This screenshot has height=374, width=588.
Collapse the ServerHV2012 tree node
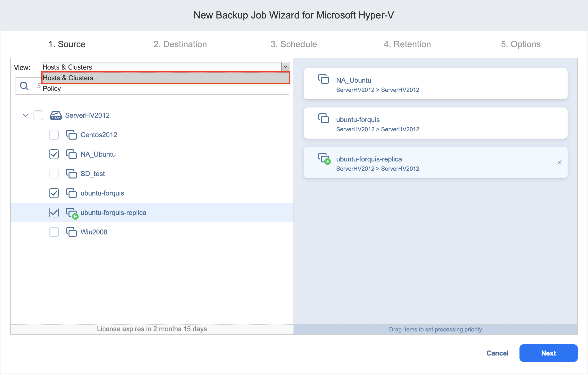pyautogui.click(x=26, y=115)
